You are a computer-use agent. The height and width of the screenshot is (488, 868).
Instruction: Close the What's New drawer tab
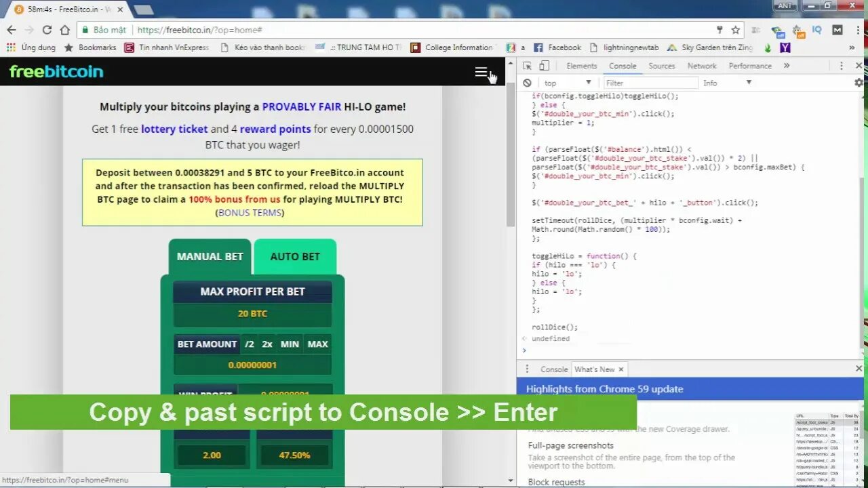620,369
